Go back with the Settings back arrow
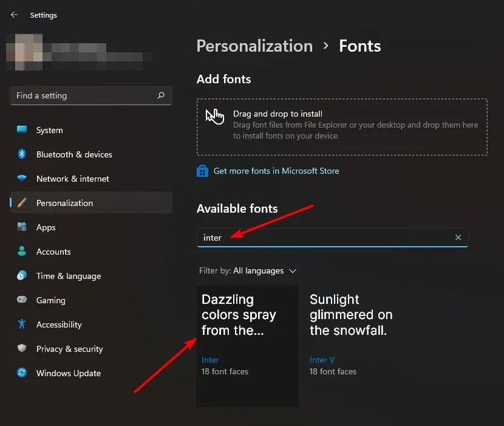 (x=14, y=15)
